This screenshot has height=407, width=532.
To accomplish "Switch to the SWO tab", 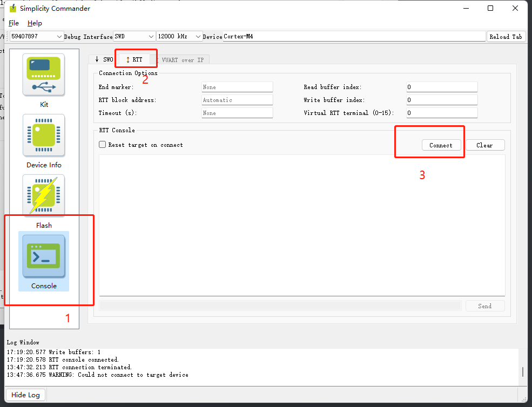I will tap(104, 60).
